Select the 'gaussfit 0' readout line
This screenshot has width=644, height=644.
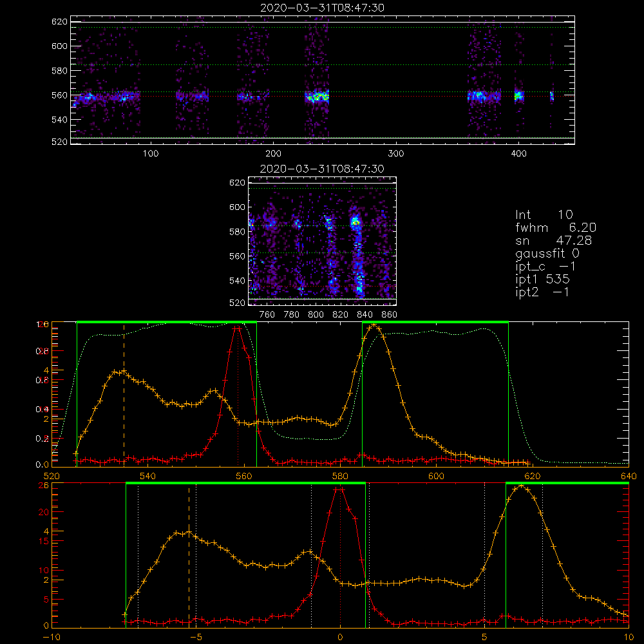(x=547, y=253)
